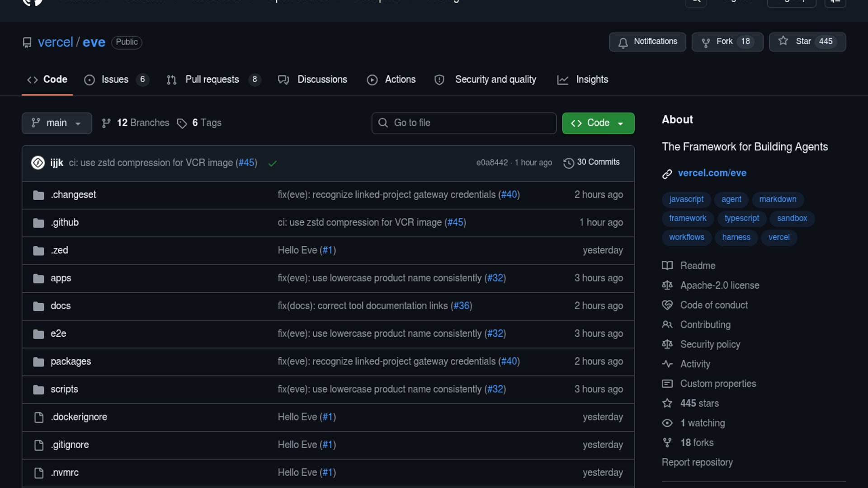Open the .dockerignore file name
This screenshot has width=868, height=488.
coord(79,417)
